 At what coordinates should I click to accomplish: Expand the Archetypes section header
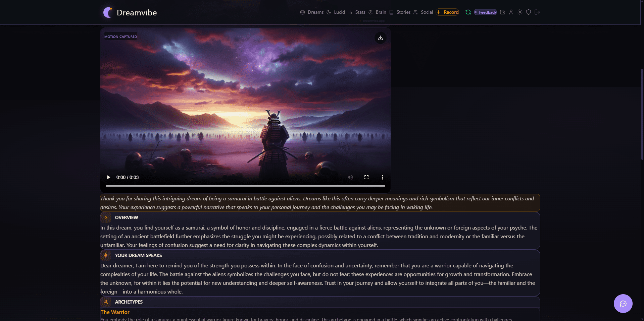[x=129, y=302]
